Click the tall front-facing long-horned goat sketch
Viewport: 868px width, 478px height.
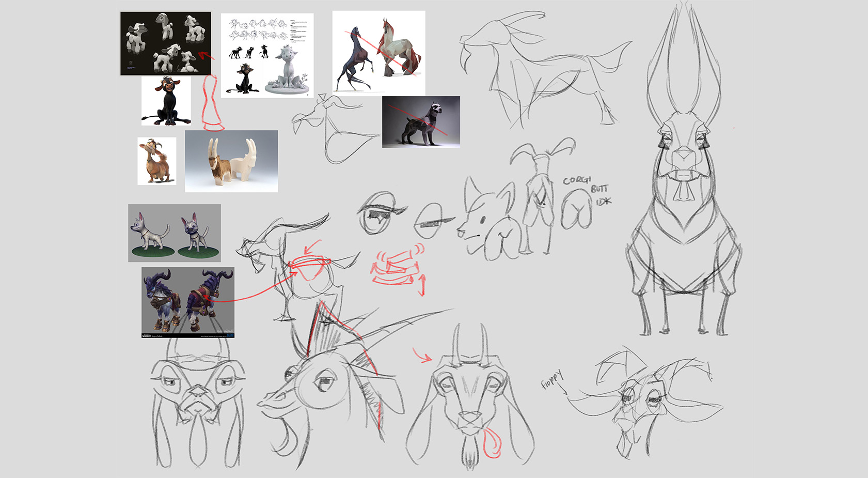point(683,196)
